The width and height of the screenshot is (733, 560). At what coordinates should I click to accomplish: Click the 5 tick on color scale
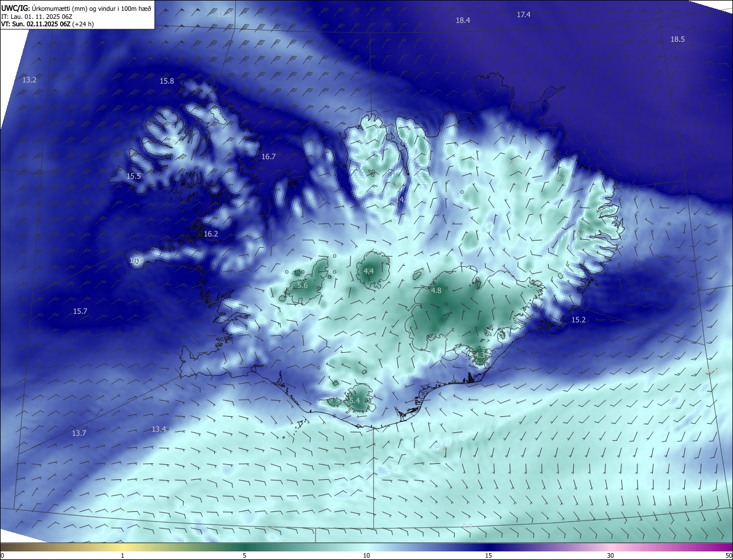point(245,555)
